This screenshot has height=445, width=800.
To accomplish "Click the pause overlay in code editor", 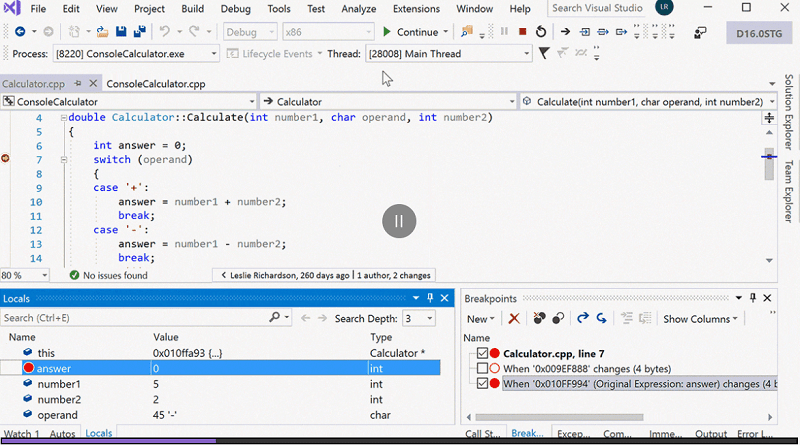I will (x=398, y=220).
